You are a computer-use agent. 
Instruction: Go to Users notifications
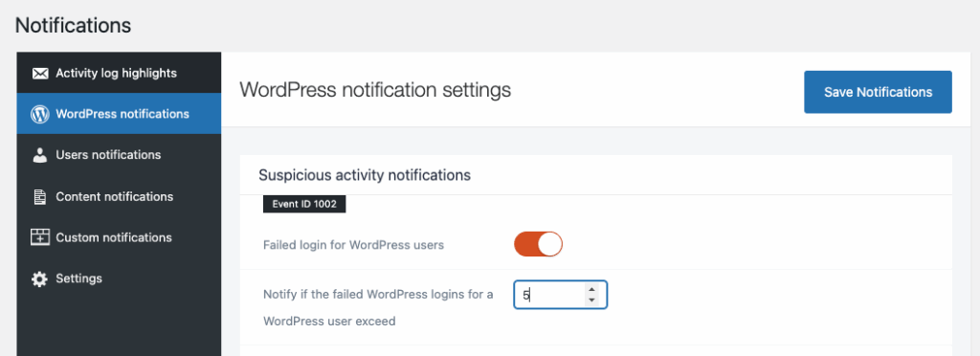tap(119, 154)
